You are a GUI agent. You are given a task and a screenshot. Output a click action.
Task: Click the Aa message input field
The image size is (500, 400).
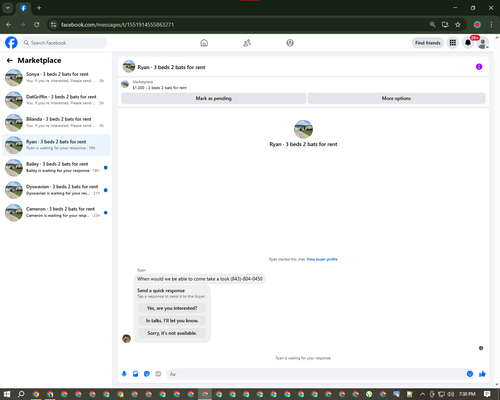317,374
